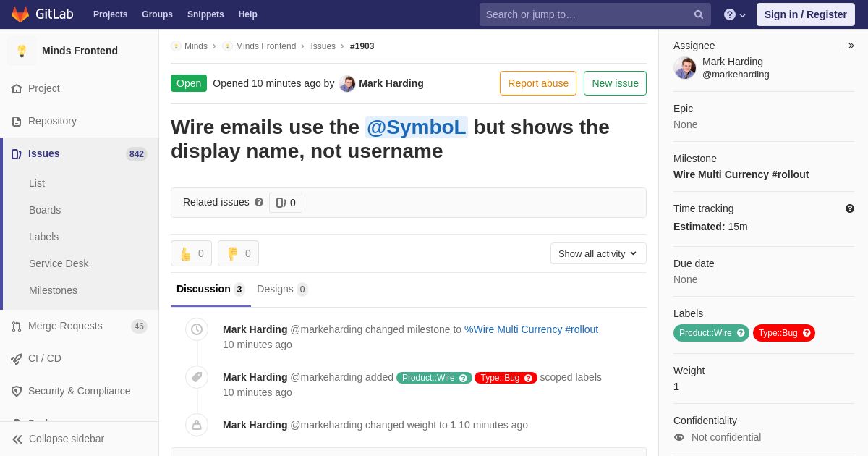Switch to the Discussion tab

point(210,289)
